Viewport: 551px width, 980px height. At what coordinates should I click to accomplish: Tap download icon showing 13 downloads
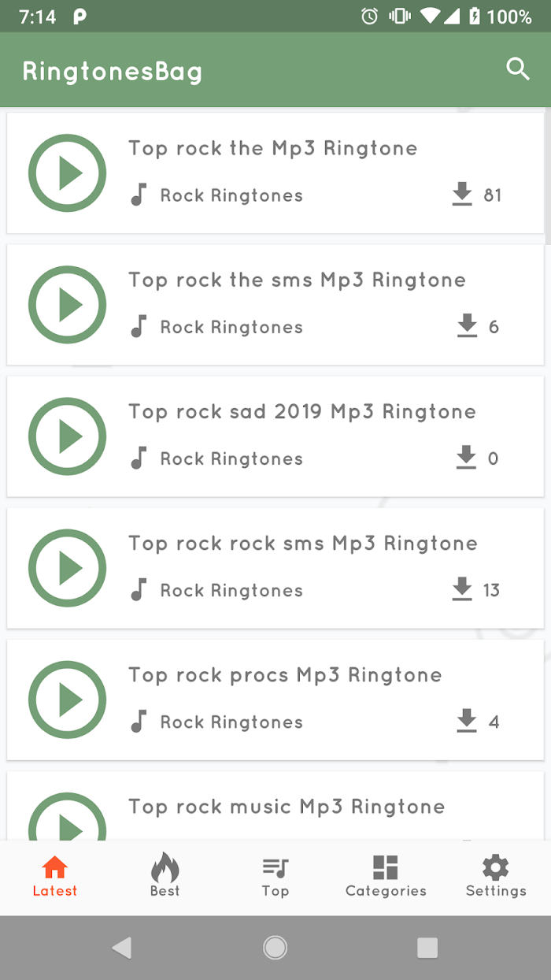(x=462, y=589)
